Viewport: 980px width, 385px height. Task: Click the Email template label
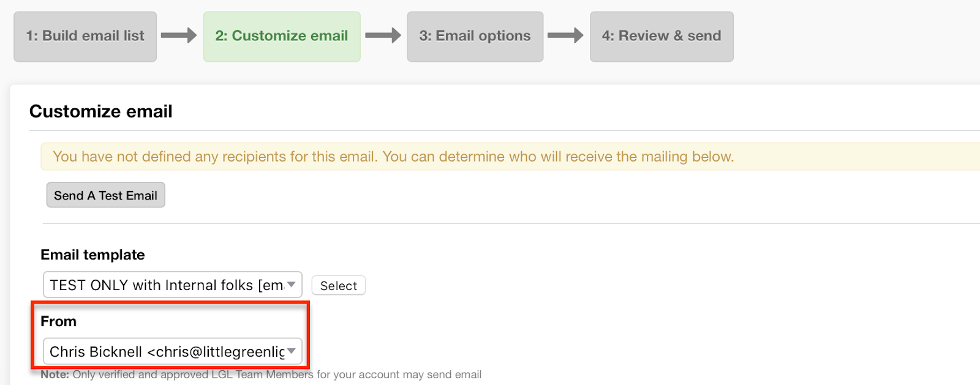click(x=93, y=255)
